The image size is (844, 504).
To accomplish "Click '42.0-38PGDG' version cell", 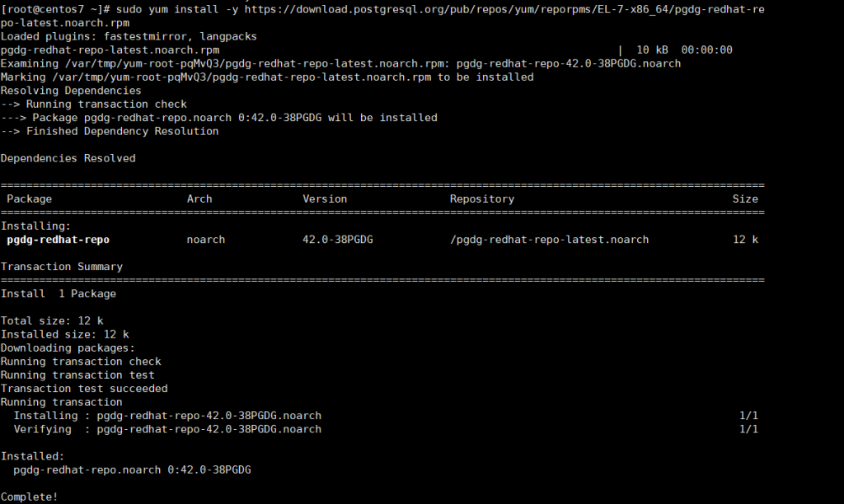I will [337, 240].
